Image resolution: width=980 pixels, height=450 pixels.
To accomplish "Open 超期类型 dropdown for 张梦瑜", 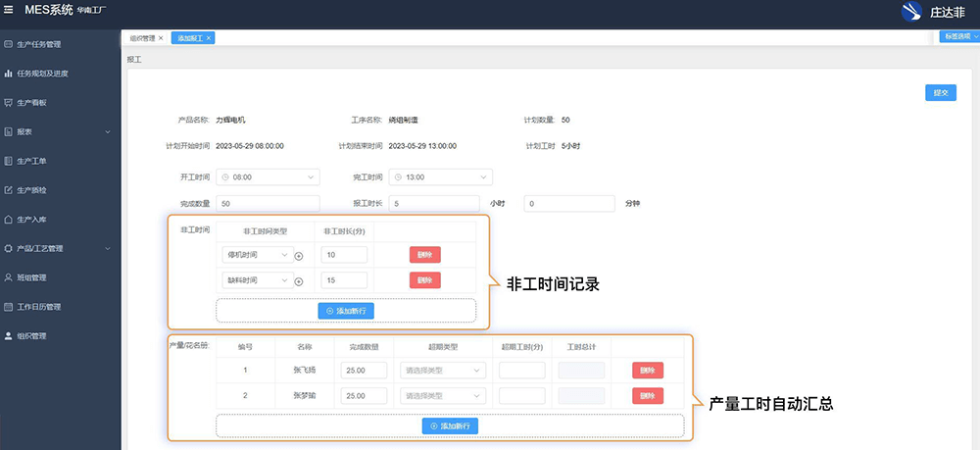I will coord(443,396).
